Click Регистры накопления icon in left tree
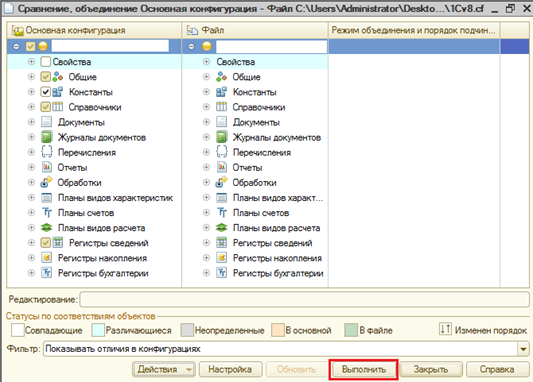The image size is (533, 382). click(x=47, y=258)
